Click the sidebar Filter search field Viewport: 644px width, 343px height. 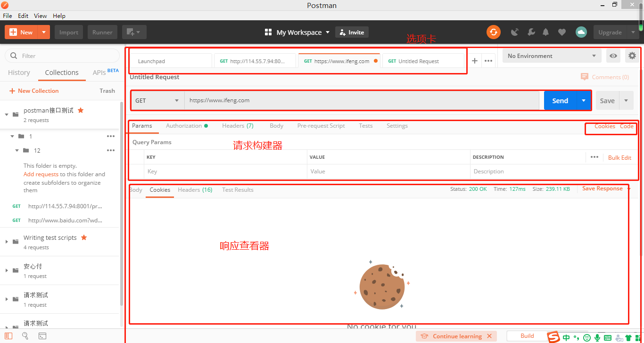tap(62, 56)
